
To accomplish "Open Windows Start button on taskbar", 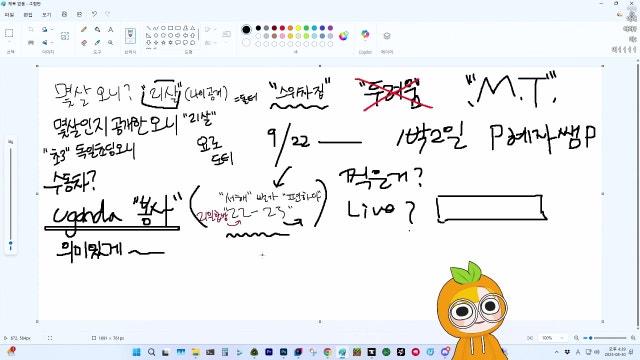I will tap(136, 352).
